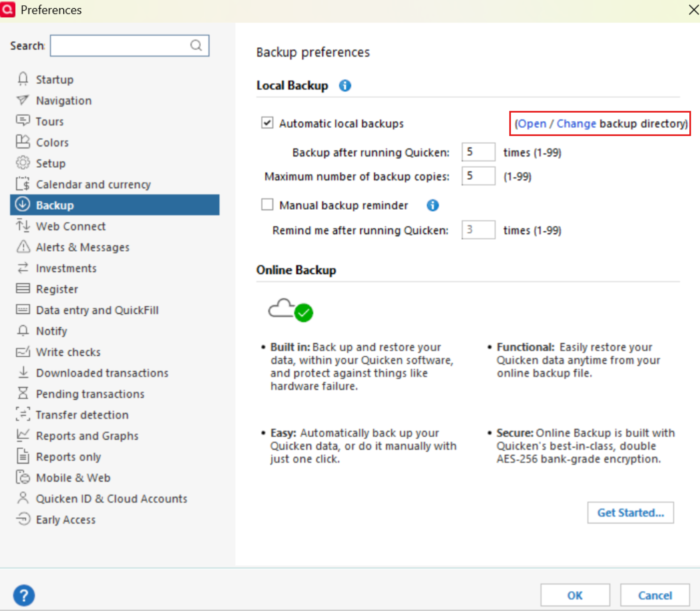This screenshot has width=700, height=611.
Task: Select Data entry and QuickFill category
Action: (97, 310)
